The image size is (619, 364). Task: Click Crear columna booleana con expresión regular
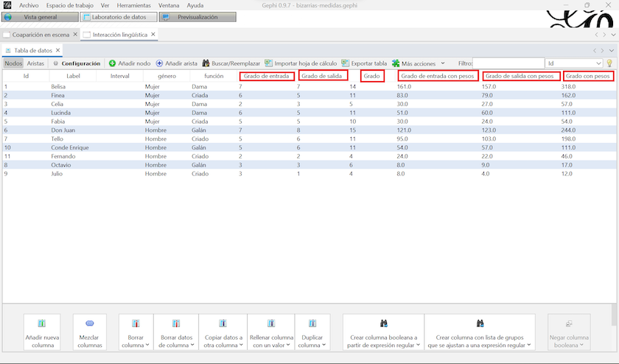pyautogui.click(x=383, y=332)
